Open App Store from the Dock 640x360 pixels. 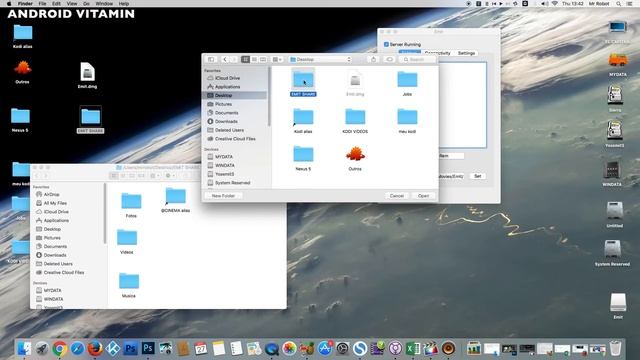tap(325, 349)
